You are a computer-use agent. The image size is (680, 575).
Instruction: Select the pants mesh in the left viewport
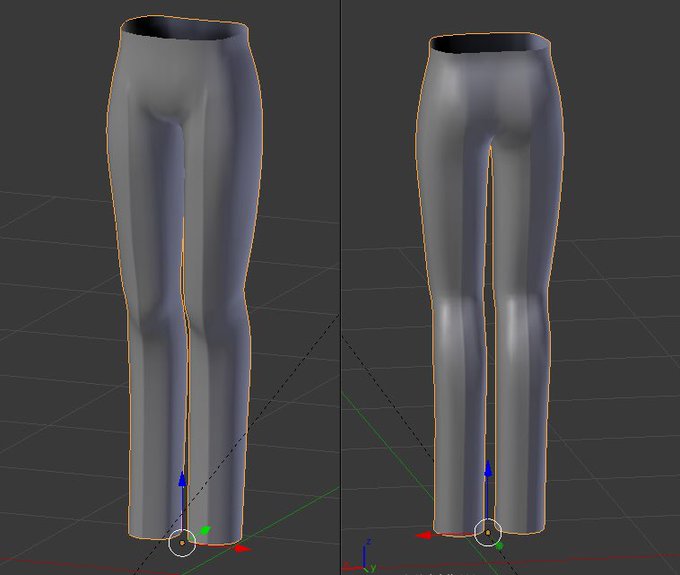[184, 278]
